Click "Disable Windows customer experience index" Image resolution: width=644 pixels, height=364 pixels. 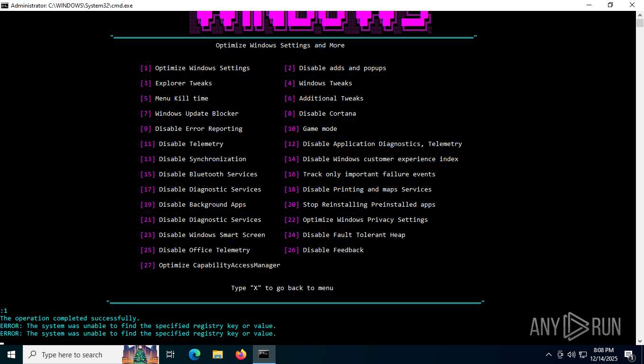(380, 159)
